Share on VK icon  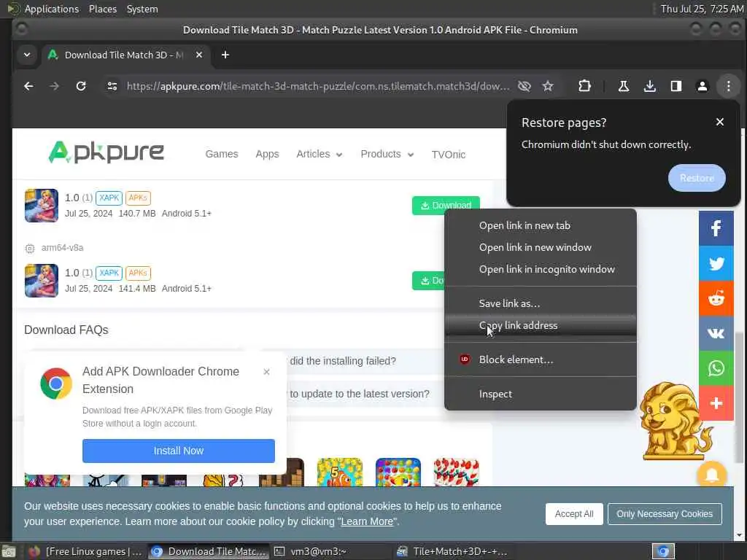click(x=716, y=333)
